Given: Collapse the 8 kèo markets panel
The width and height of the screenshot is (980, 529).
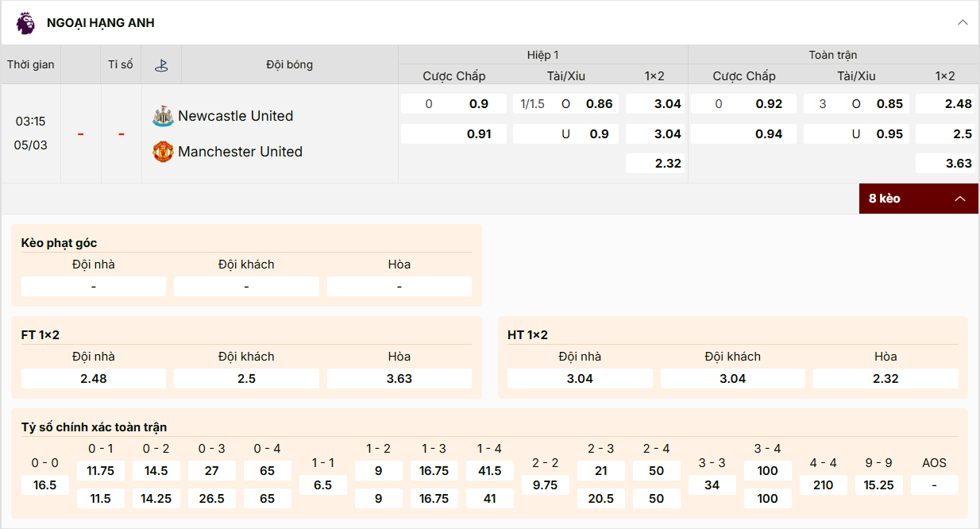Looking at the screenshot, I should tap(960, 199).
